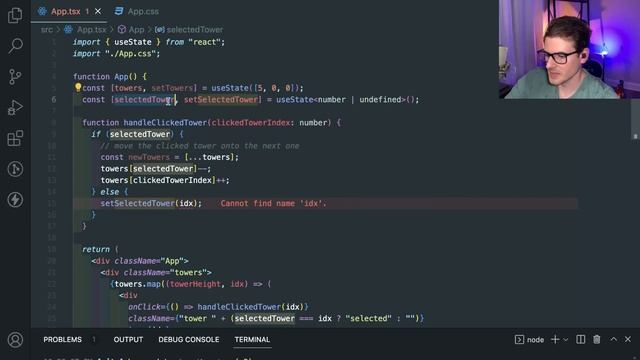Open the Search view in activity bar
The height and width of the screenshot is (360, 640).
[15, 46]
